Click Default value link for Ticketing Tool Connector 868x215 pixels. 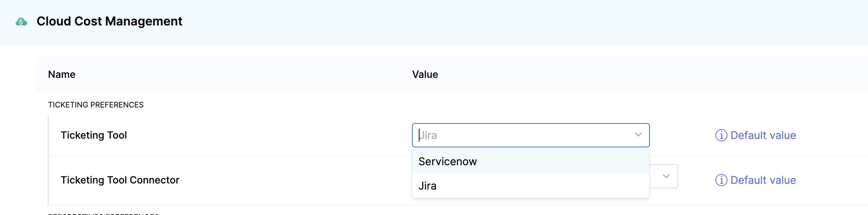click(x=763, y=180)
